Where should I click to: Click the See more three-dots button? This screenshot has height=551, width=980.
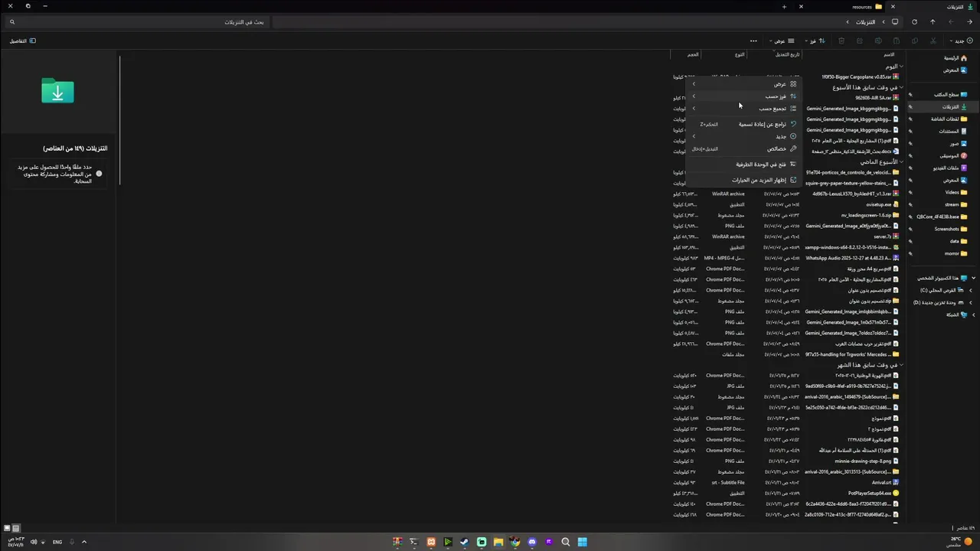pos(753,41)
